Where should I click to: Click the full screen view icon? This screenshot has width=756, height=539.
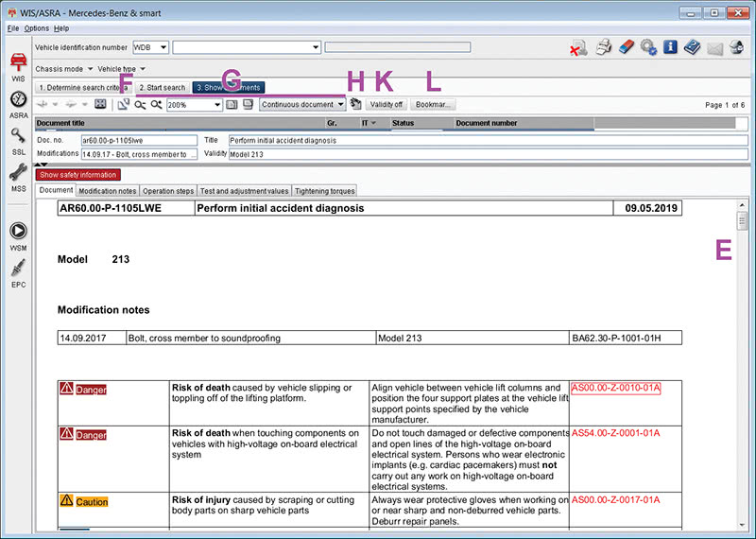coord(100,104)
